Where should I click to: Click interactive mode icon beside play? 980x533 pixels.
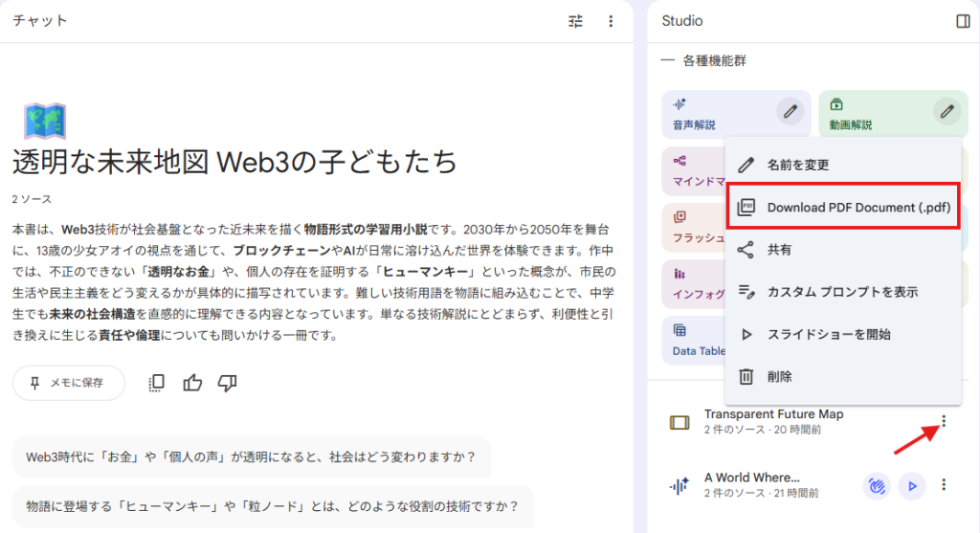tap(876, 486)
